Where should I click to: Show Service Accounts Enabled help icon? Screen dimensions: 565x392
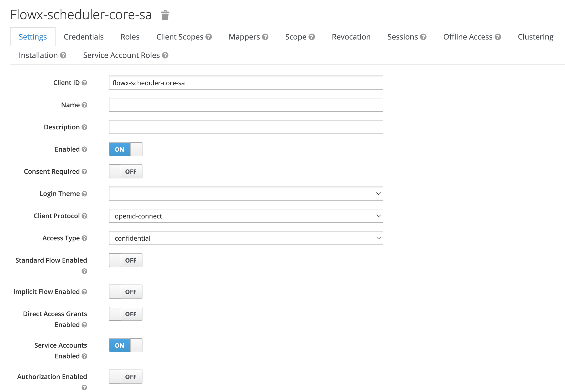tap(84, 356)
